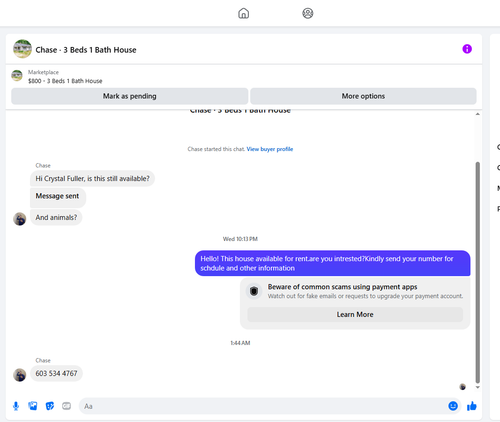Open the emoji picker smiley
The width and height of the screenshot is (500, 422).
click(453, 406)
